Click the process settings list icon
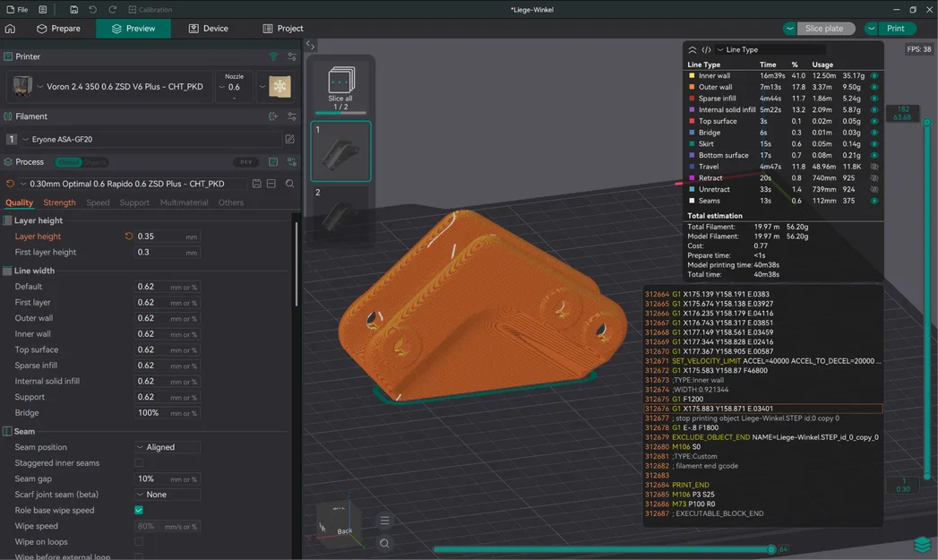Image resolution: width=938 pixels, height=560 pixels. 273,161
